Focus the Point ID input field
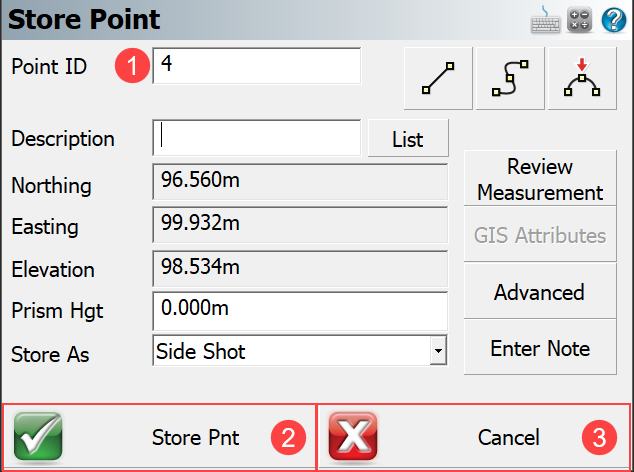The image size is (634, 472). [257, 66]
